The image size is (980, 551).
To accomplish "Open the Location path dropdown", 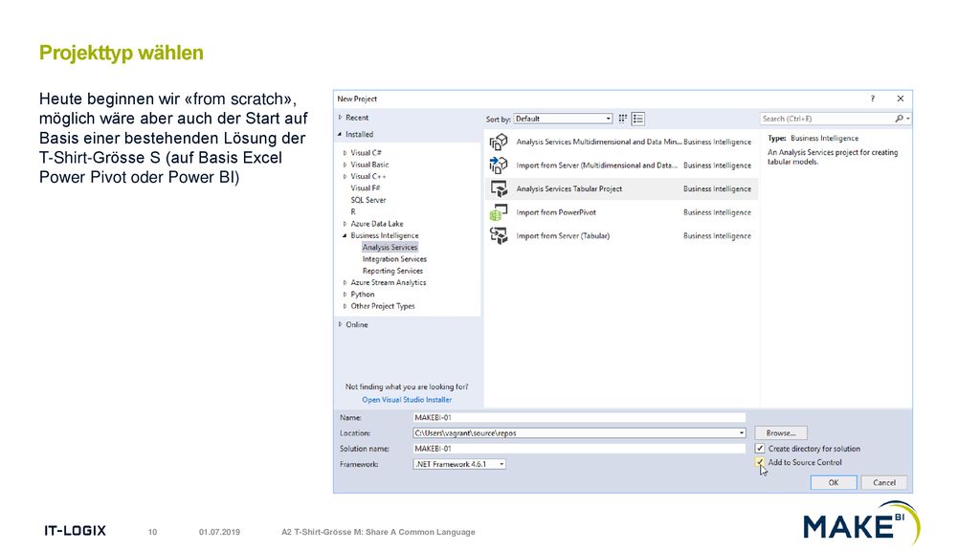I will coord(742,433).
